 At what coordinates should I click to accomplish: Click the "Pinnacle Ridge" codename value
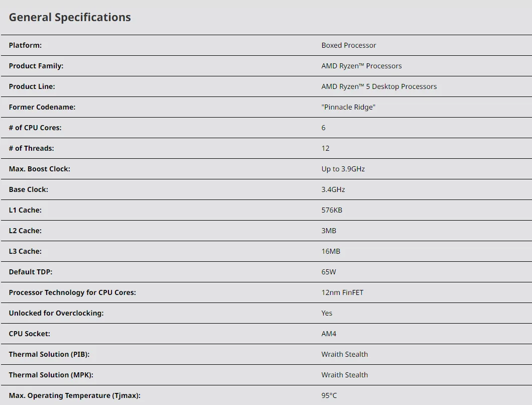[x=348, y=107]
